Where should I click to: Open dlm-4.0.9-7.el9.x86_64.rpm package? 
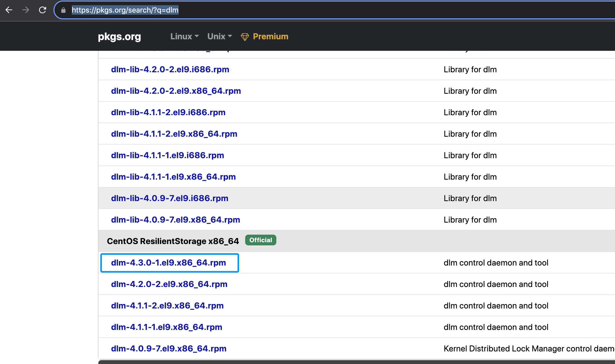169,349
